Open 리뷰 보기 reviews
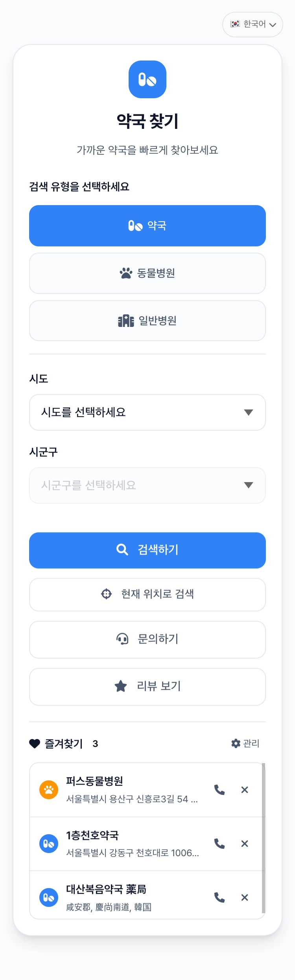Image resolution: width=295 pixels, height=980 pixels. pos(147,686)
